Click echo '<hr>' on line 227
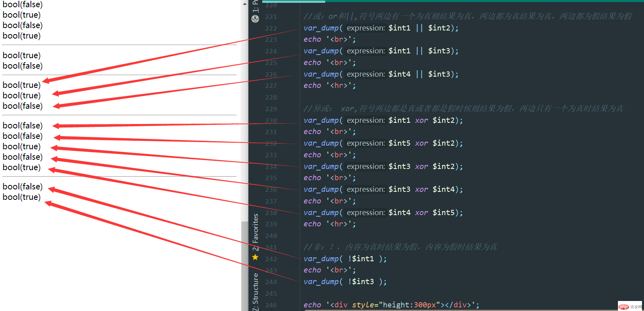The width and height of the screenshot is (644, 311). pyautogui.click(x=330, y=85)
